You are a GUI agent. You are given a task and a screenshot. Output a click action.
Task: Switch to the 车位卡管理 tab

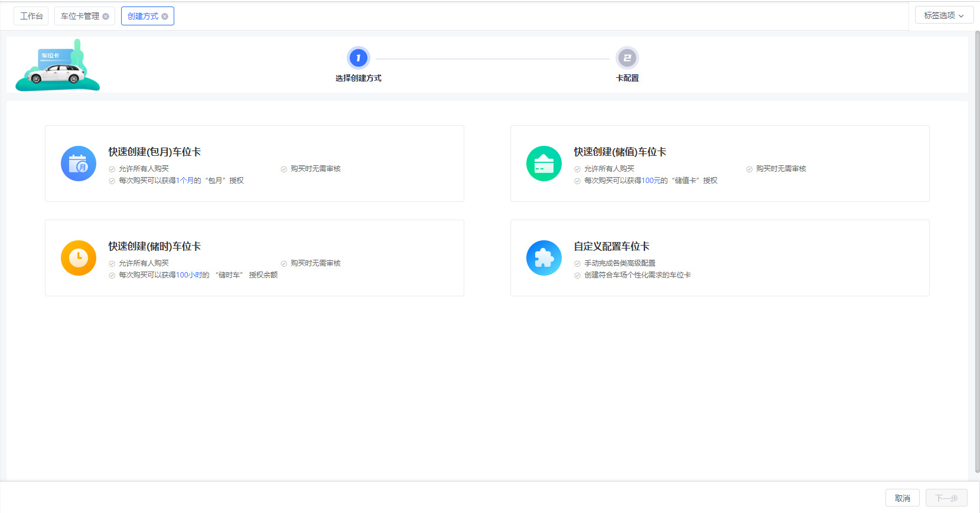[80, 17]
